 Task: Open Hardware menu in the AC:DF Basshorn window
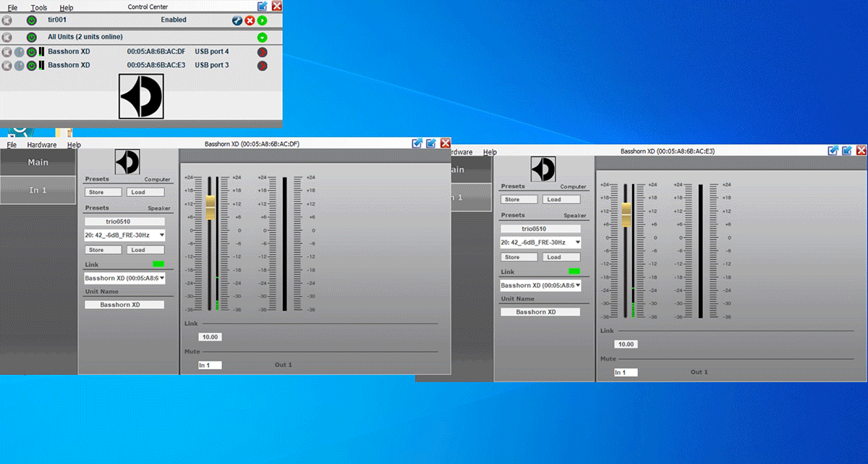pos(42,145)
